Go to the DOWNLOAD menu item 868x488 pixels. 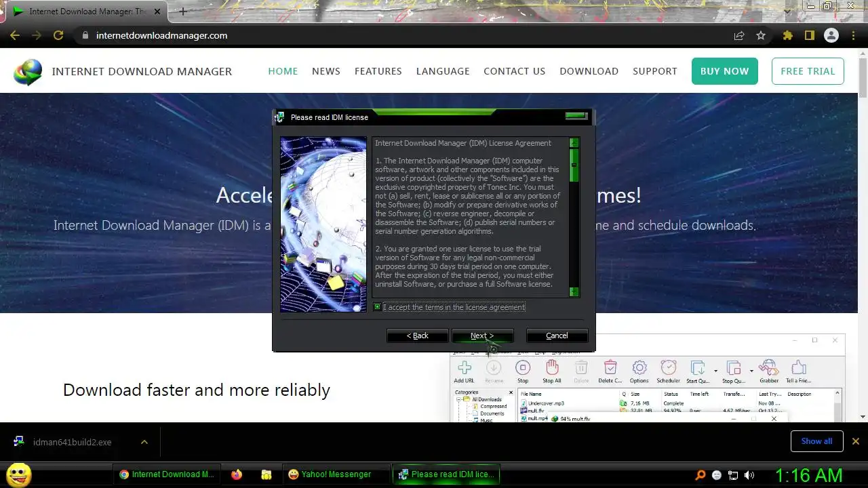coord(589,71)
